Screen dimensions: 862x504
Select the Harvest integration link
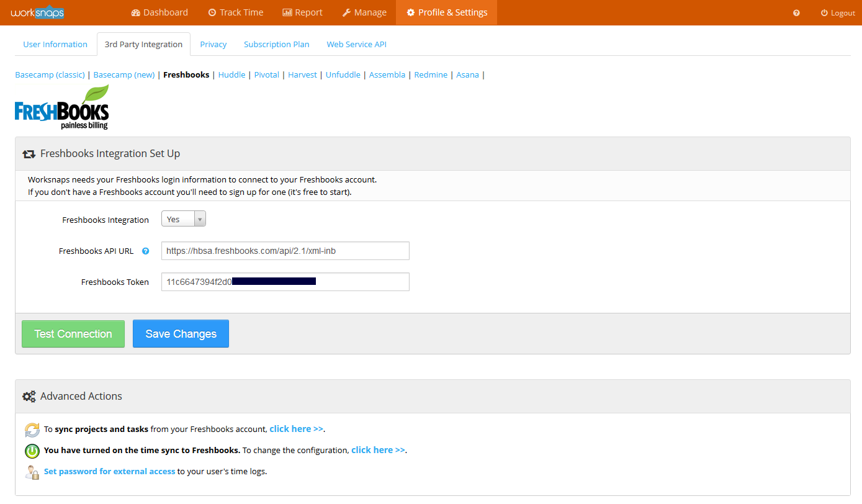point(302,75)
